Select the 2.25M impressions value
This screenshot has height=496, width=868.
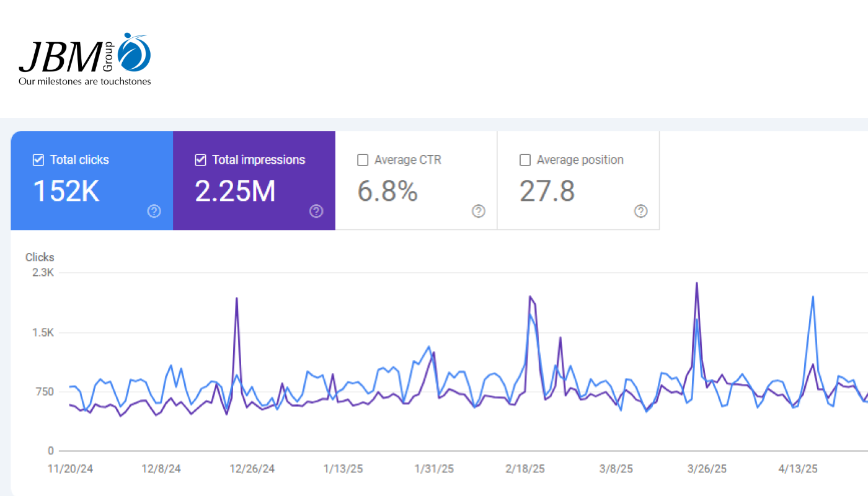(235, 192)
